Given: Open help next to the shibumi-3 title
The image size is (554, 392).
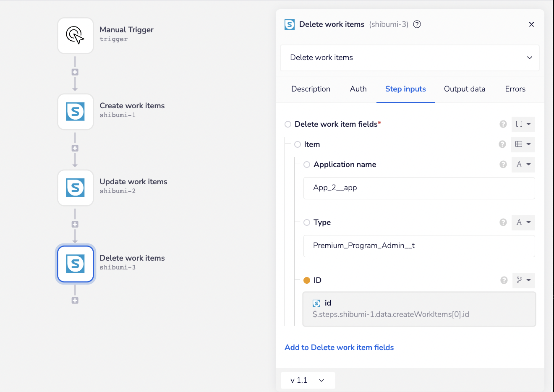Looking at the screenshot, I should click(417, 24).
